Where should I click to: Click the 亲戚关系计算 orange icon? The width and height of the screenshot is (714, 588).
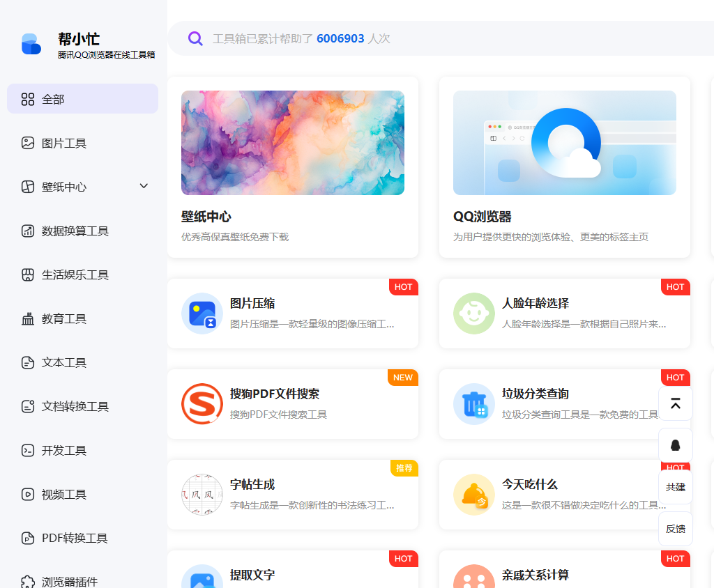474,576
